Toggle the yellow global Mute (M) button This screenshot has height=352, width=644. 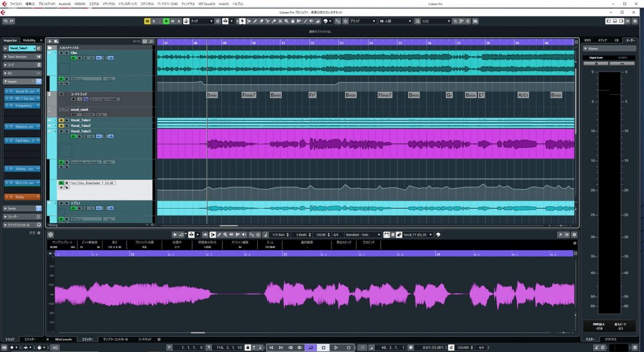(147, 21)
